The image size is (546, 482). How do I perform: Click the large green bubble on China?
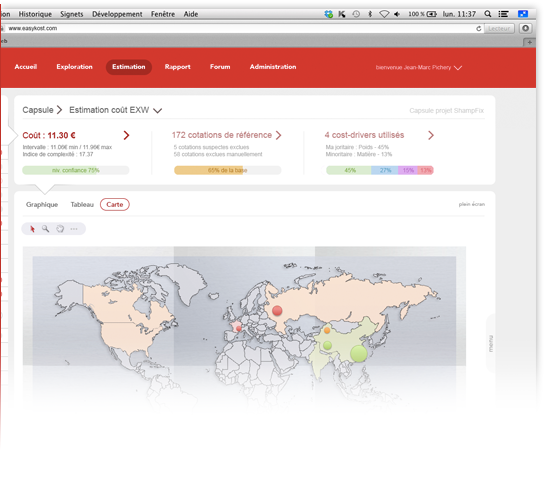click(359, 353)
